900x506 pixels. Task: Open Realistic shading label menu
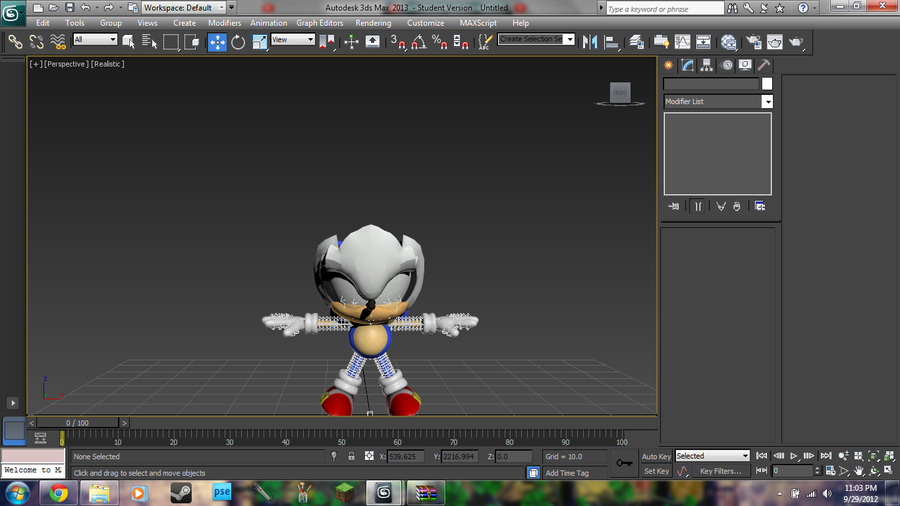pos(107,64)
